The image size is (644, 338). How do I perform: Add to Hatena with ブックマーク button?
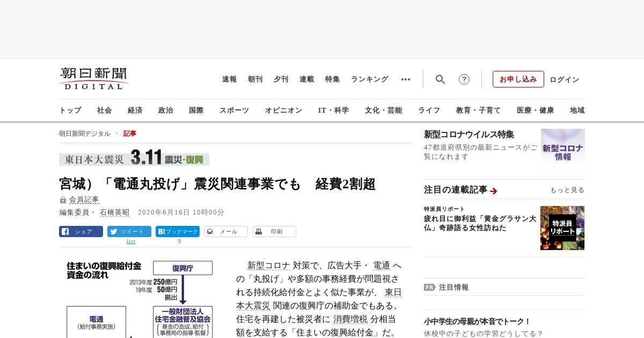178,232
